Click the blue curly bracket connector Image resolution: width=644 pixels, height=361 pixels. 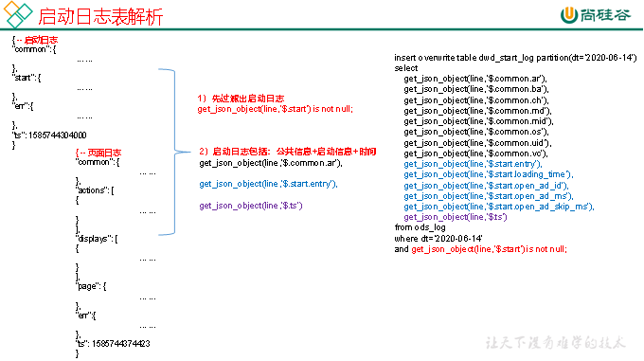point(174,152)
